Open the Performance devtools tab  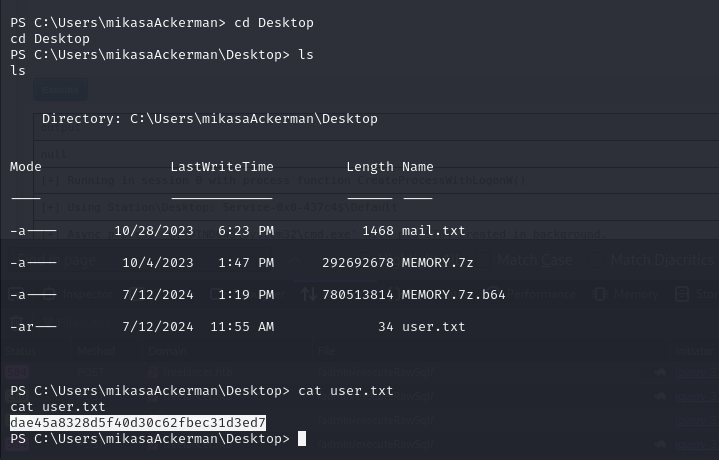[x=541, y=294]
